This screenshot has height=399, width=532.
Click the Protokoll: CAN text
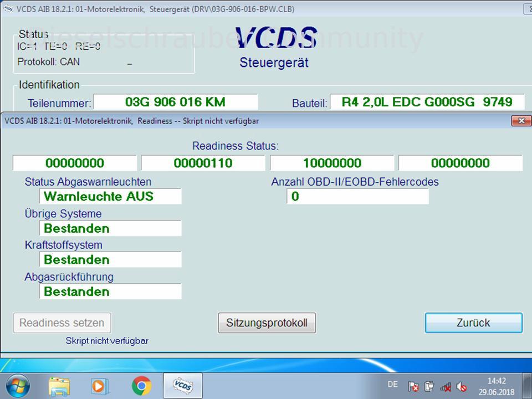click(x=49, y=62)
